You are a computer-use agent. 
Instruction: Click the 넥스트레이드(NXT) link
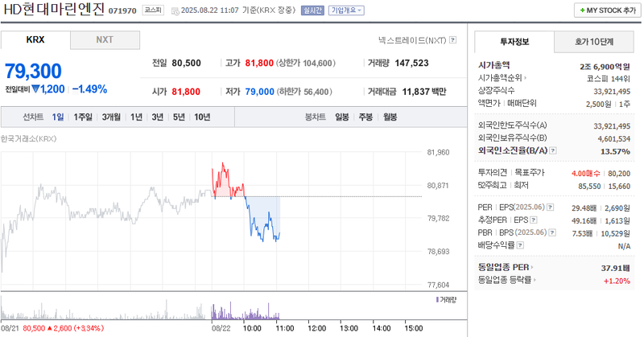(x=412, y=40)
